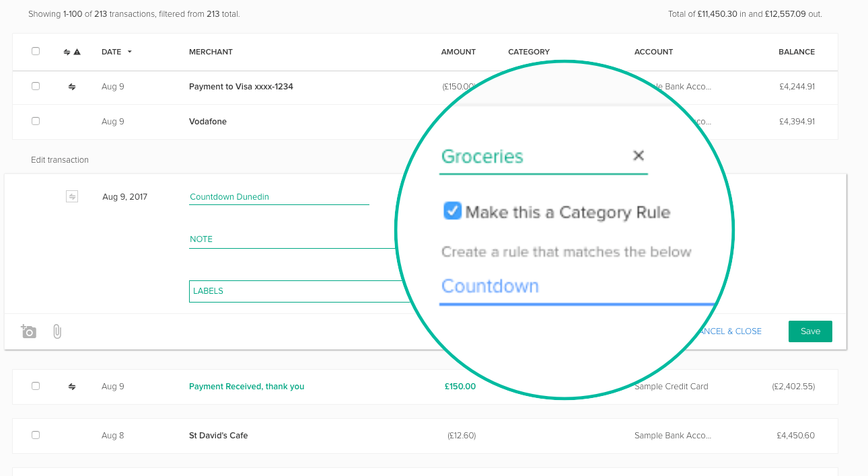868x476 pixels.
Task: Click the transfer arrows icon in header
Action: (67, 52)
